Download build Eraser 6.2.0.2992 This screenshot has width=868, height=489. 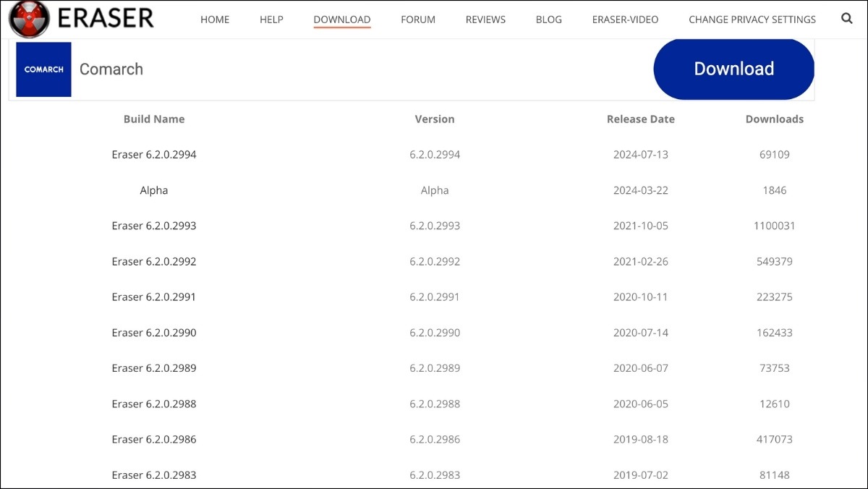(154, 261)
